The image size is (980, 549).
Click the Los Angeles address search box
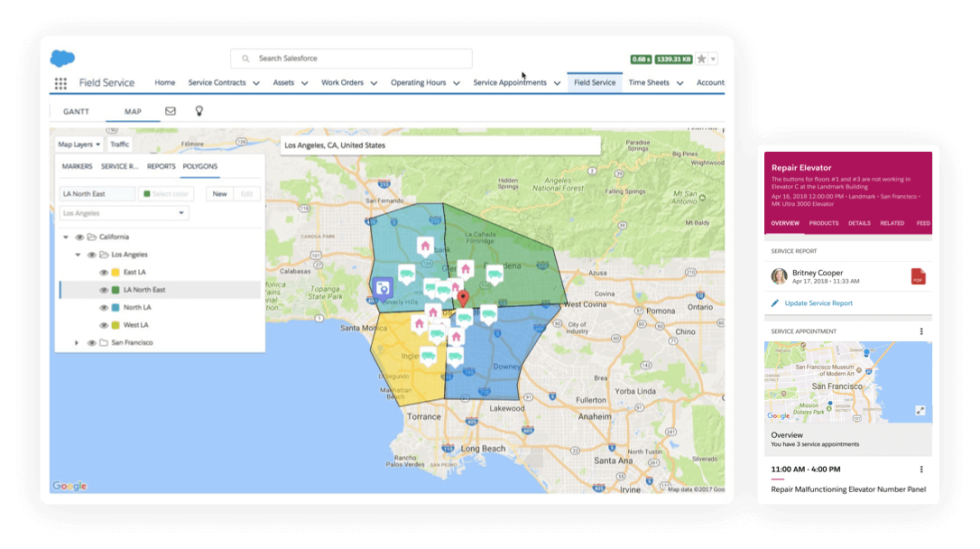click(x=441, y=145)
